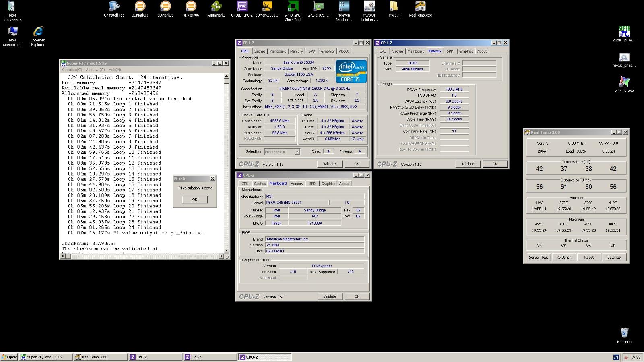Click the Core Voltage value 1.392 V
Screen dimensions: 644x362
tap(322, 81)
